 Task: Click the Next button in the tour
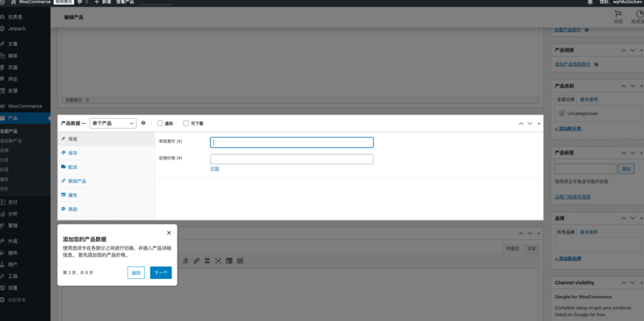(161, 273)
